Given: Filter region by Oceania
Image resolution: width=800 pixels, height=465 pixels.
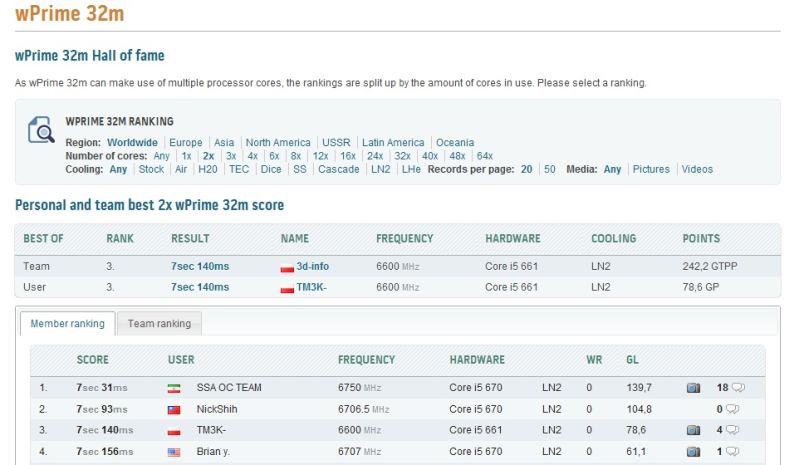Looking at the screenshot, I should [x=455, y=142].
